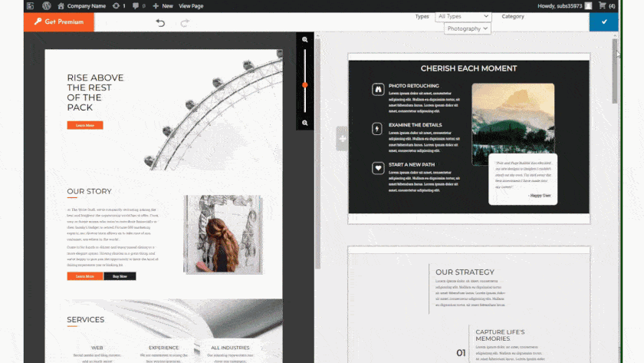Image resolution: width=644 pixels, height=363 pixels.
Task: Click the Web service label
Action: pyautogui.click(x=97, y=348)
